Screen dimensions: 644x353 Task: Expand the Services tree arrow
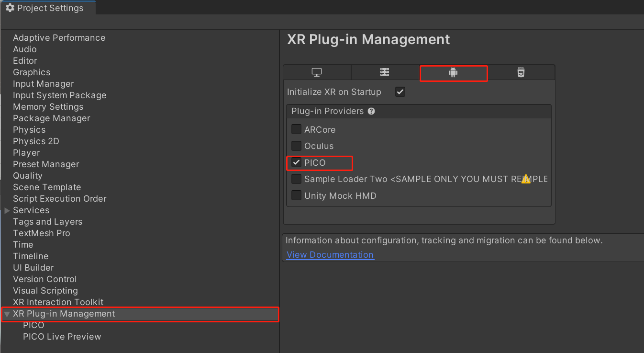(x=7, y=210)
